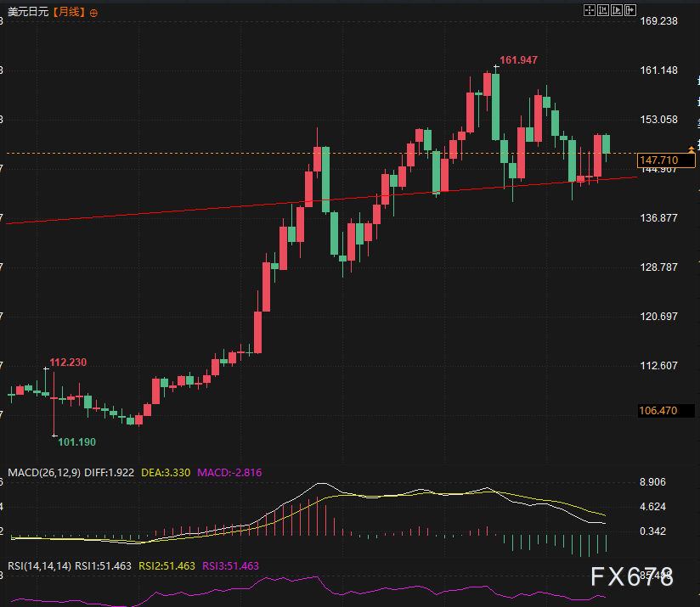Click the jump-to-start chart axis icon
Viewport: 700px width, 607px height.
click(602, 10)
